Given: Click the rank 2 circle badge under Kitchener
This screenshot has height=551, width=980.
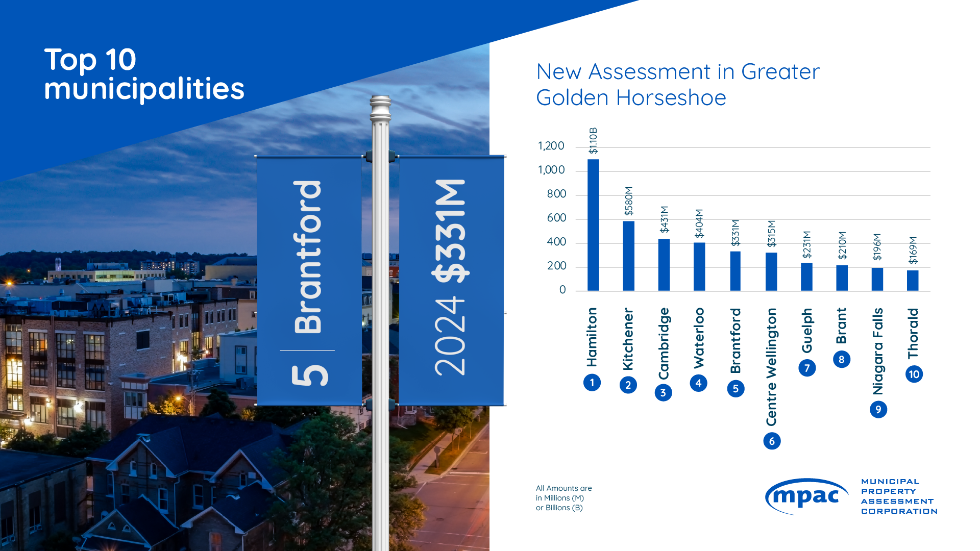Looking at the screenshot, I should pos(628,385).
